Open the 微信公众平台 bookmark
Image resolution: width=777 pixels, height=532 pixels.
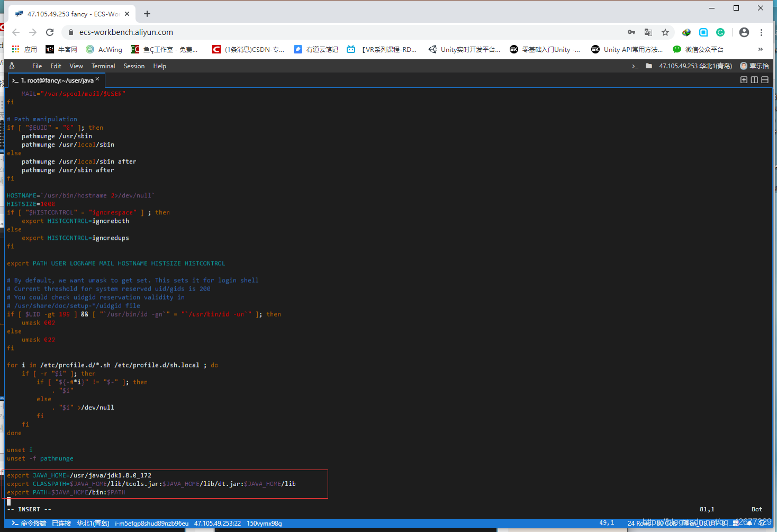coord(698,49)
